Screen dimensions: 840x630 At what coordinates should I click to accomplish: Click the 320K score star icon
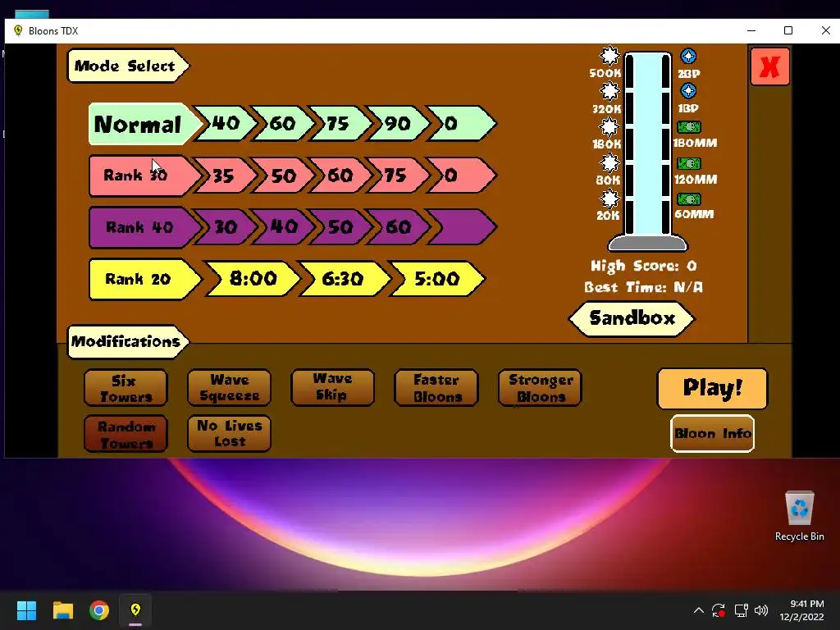[x=609, y=91]
